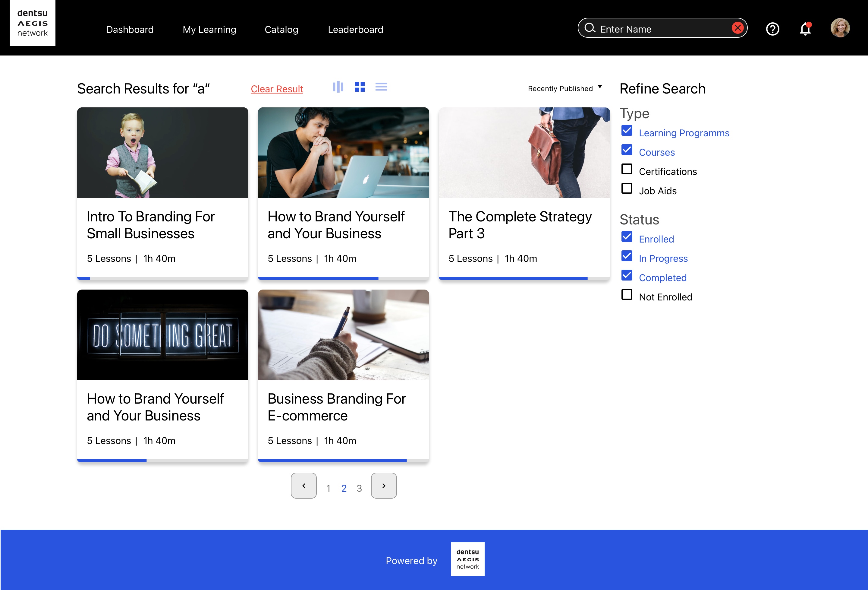This screenshot has height=590, width=868.
Task: Click progress bar of Intro To Branding card
Action: 162,278
